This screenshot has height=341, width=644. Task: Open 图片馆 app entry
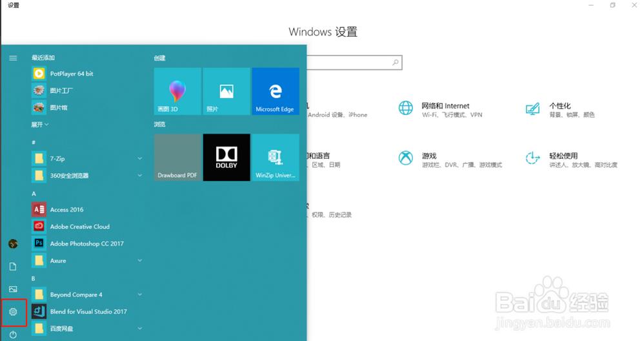[87, 108]
